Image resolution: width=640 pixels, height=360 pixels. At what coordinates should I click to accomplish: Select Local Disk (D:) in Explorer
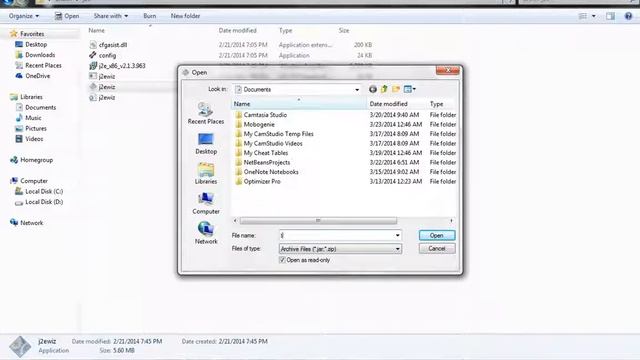pyautogui.click(x=39, y=202)
